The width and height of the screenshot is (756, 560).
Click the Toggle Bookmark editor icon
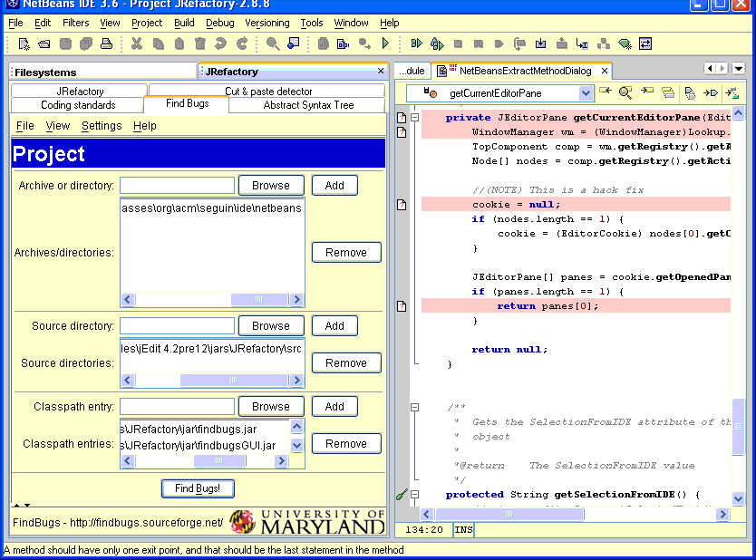[690, 92]
